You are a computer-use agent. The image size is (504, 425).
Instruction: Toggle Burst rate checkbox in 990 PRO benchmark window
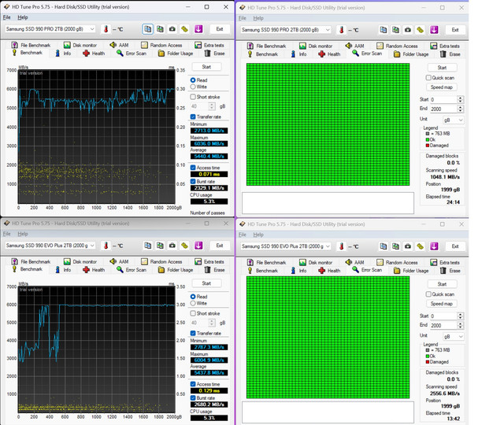193,181
